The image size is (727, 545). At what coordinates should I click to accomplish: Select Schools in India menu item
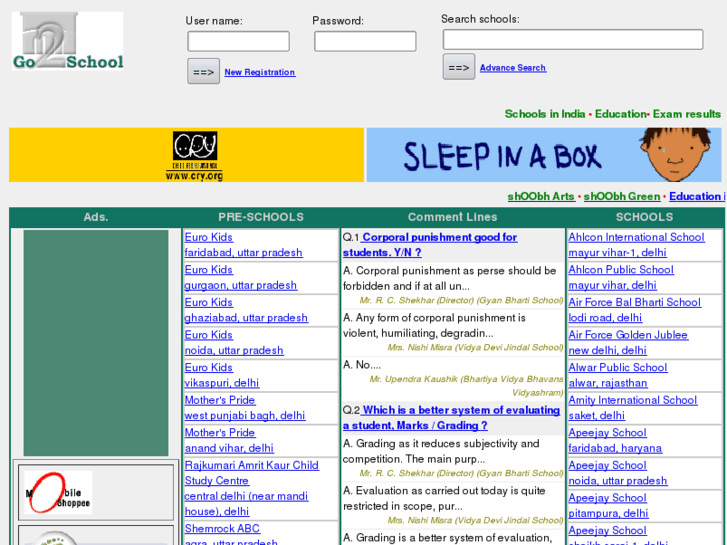click(x=545, y=114)
